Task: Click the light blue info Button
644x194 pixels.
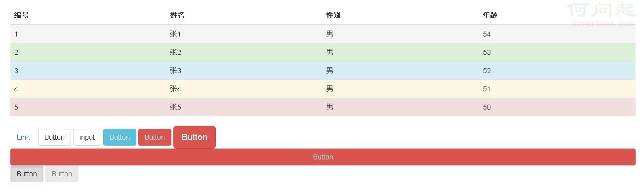Action: (120, 137)
